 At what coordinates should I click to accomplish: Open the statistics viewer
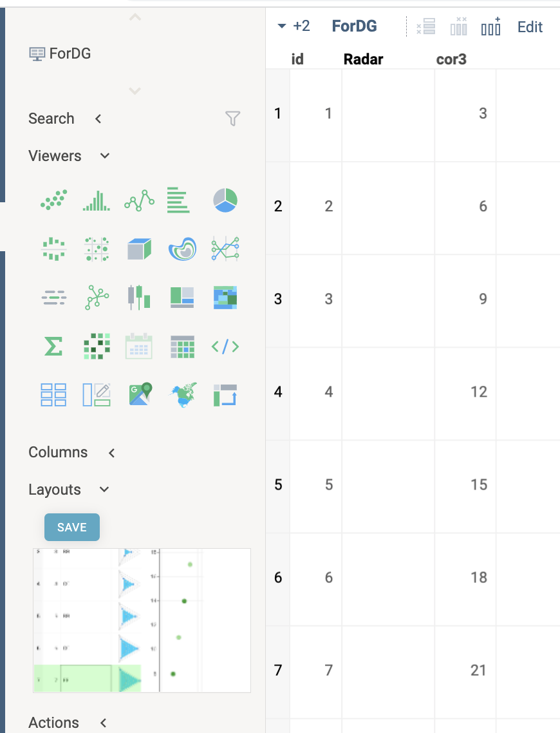click(53, 346)
